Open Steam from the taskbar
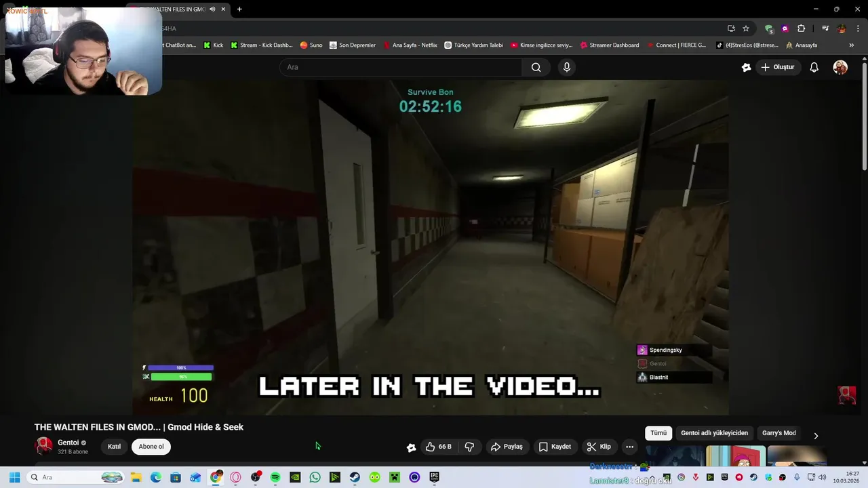 click(x=355, y=477)
